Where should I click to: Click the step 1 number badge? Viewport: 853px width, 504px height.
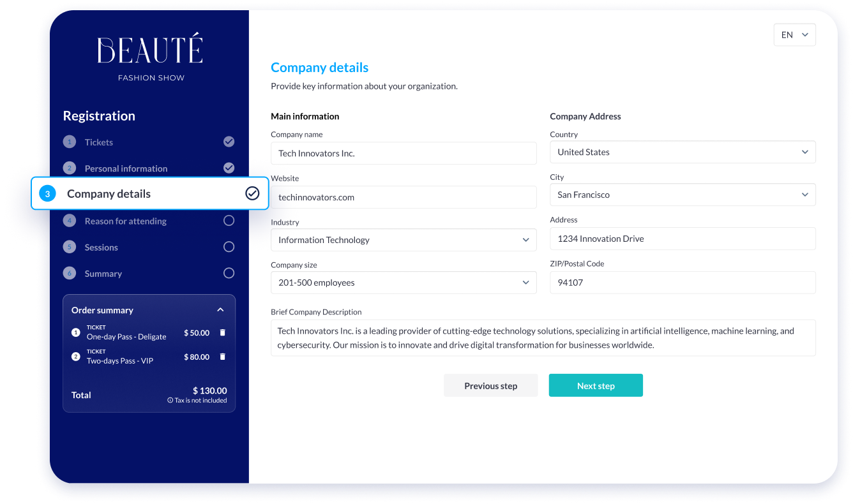(70, 142)
